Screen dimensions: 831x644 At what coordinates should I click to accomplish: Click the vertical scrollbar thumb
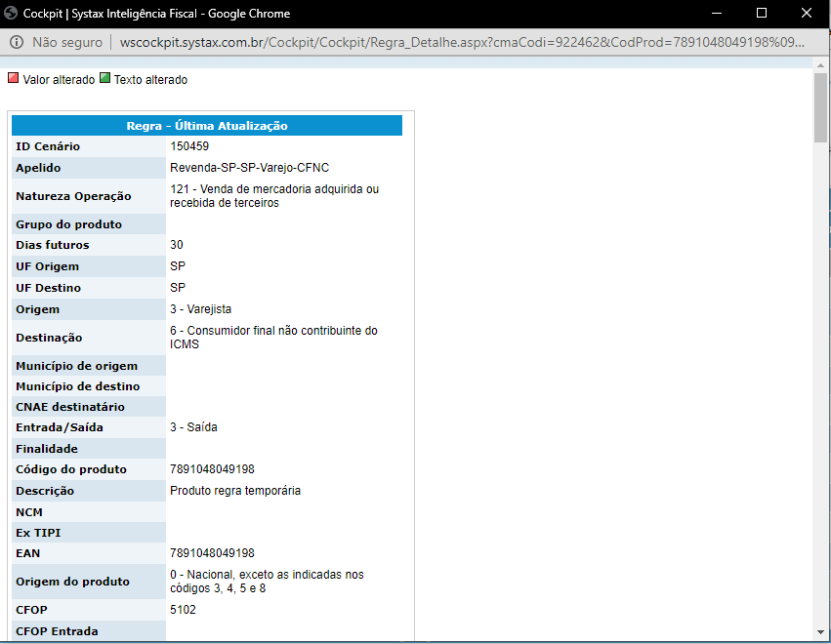pos(820,107)
